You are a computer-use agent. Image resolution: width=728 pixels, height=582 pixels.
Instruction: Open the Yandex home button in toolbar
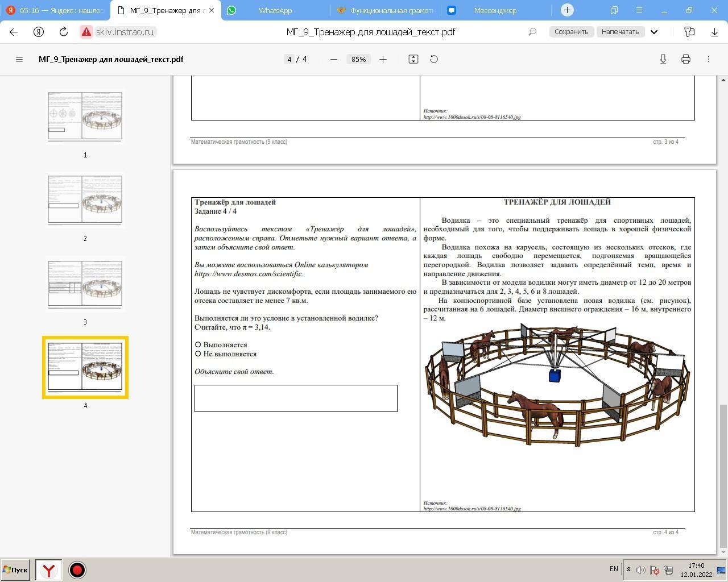click(x=39, y=32)
